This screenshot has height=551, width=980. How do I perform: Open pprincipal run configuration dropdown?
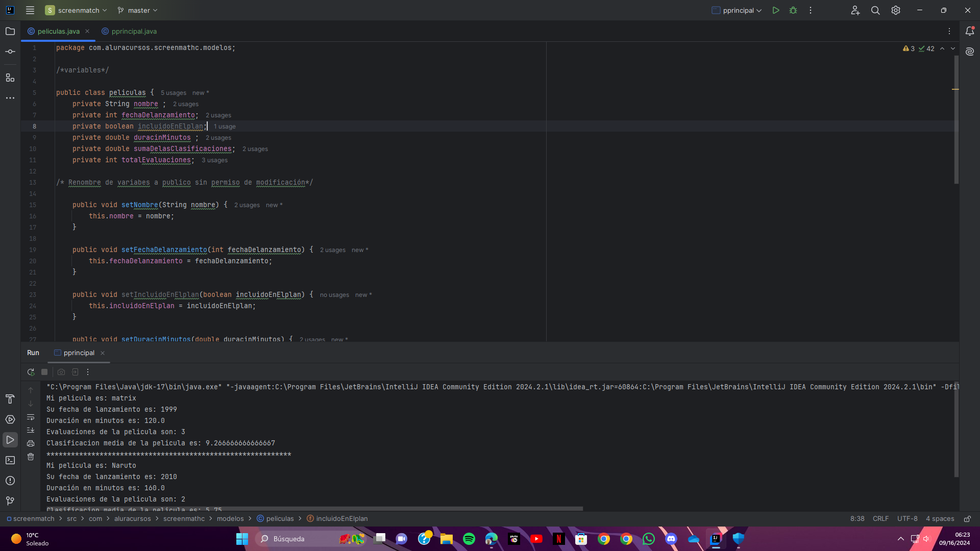(737, 10)
